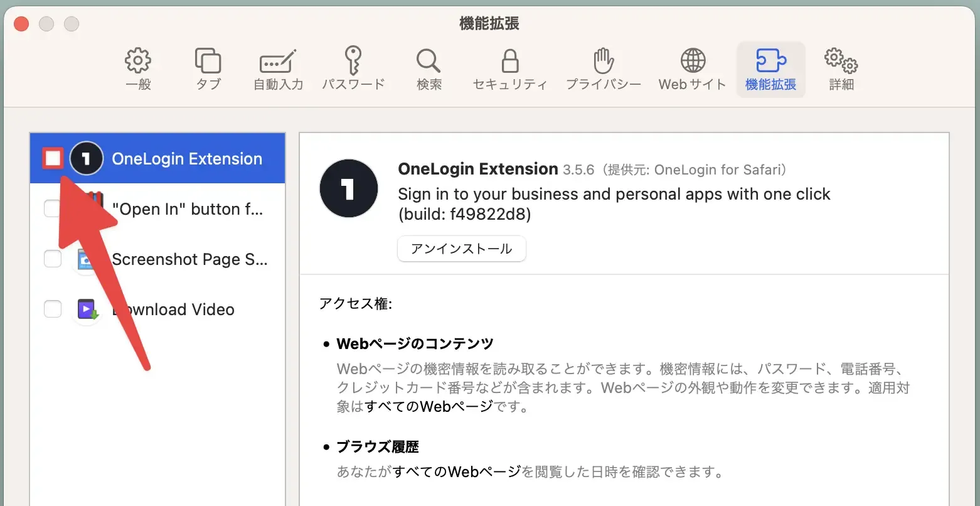980x506 pixels.
Task: Enable the OneLogin Extension checkbox
Action: 53,158
